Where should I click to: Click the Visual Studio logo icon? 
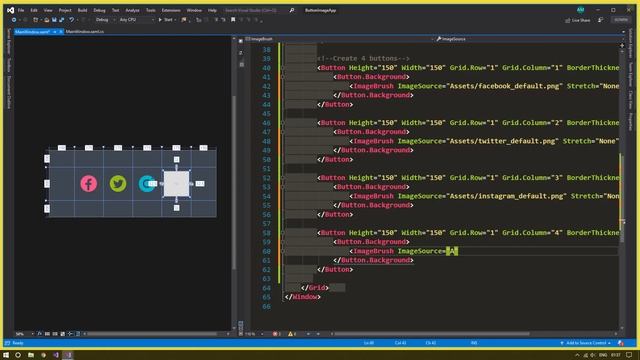tap(10, 10)
